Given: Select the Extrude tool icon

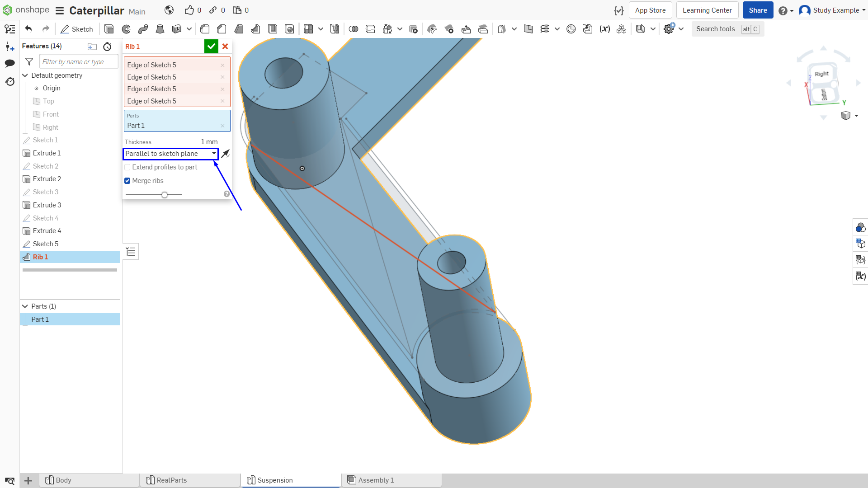Looking at the screenshot, I should coord(109,29).
